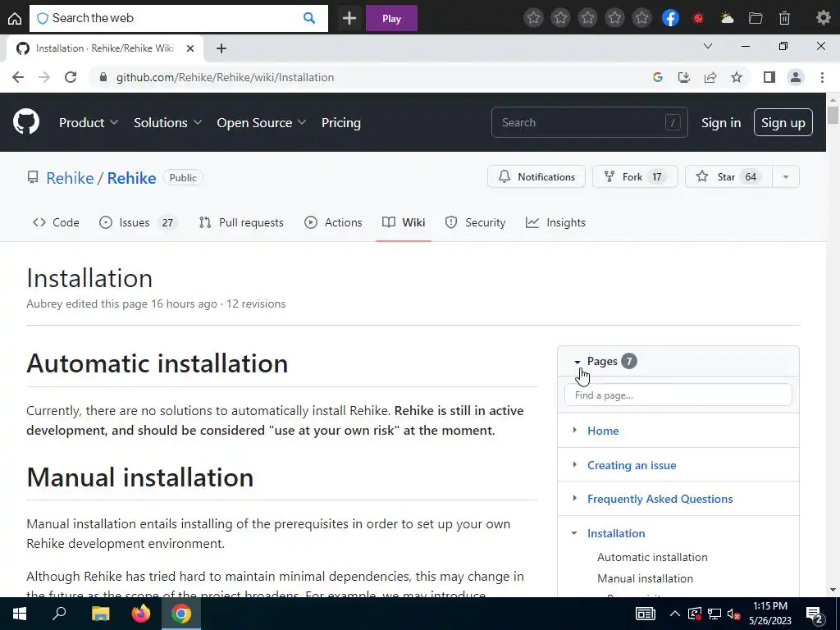Open the Pricing link

click(340, 123)
